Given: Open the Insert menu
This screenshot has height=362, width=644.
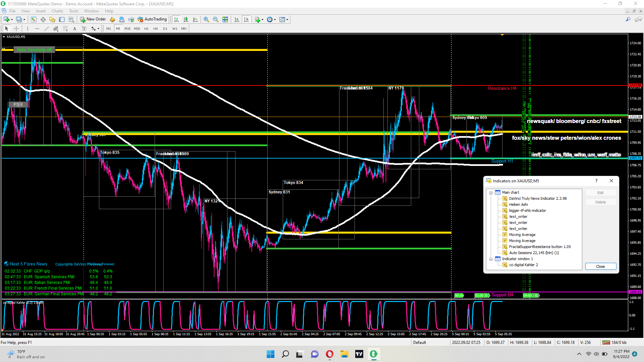Looking at the screenshot, I should tap(41, 11).
